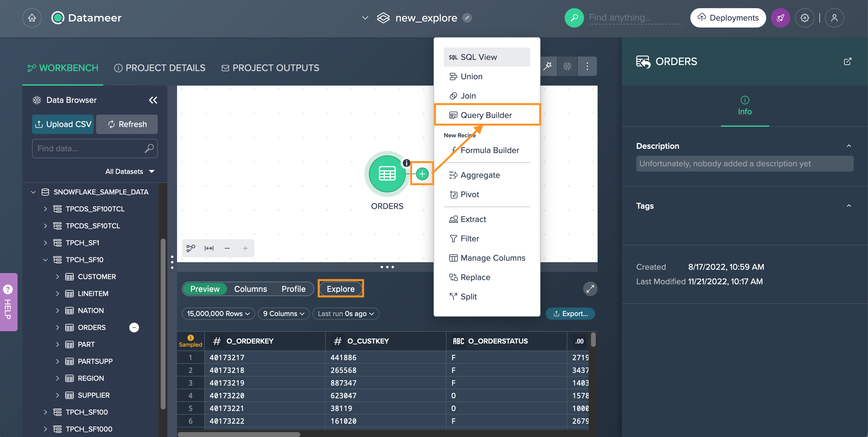The image size is (868, 437).
Task: Choose Extract from the menu
Action: (x=487, y=219)
